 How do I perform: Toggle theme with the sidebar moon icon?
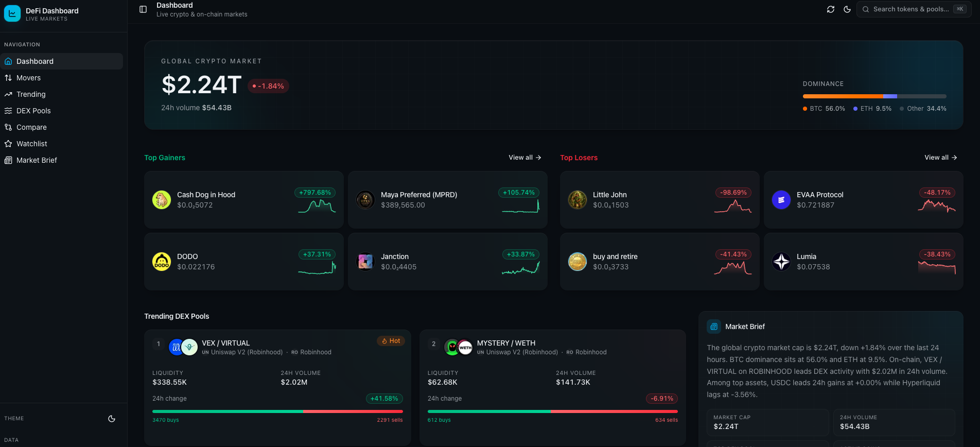click(112, 419)
